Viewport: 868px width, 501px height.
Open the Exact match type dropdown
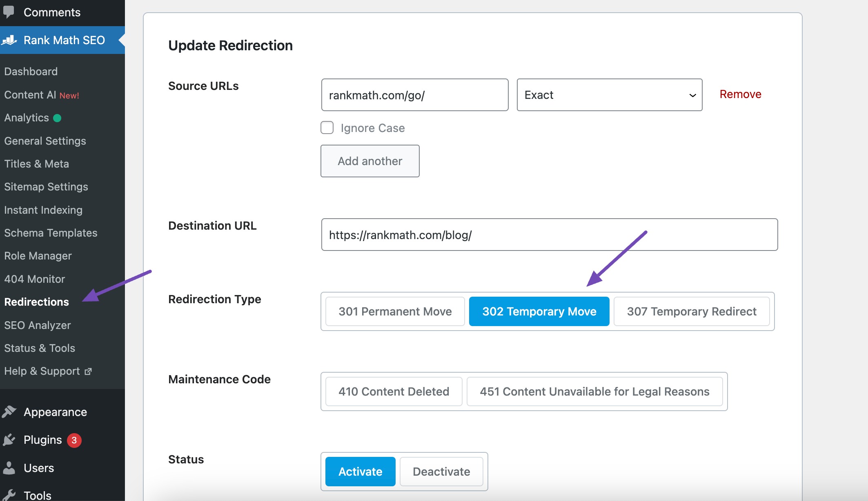609,95
